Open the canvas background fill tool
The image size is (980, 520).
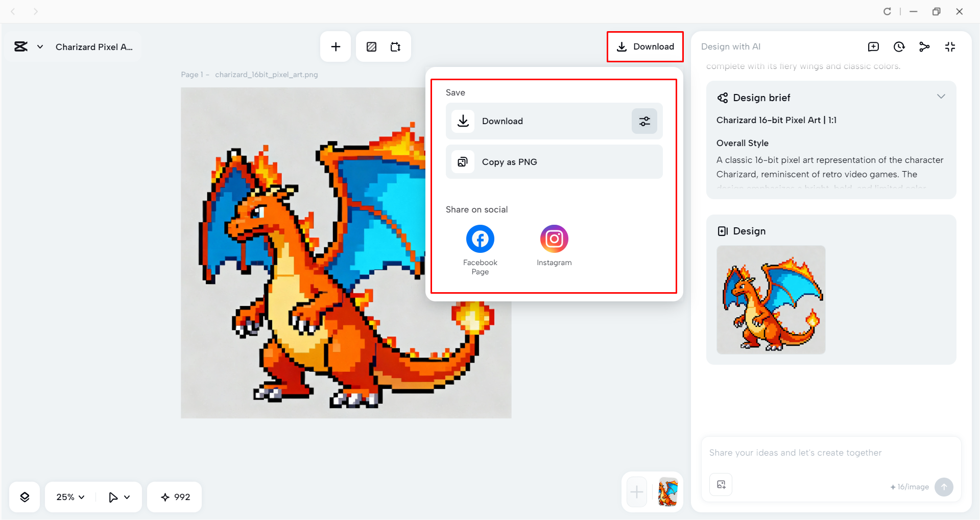pos(371,46)
